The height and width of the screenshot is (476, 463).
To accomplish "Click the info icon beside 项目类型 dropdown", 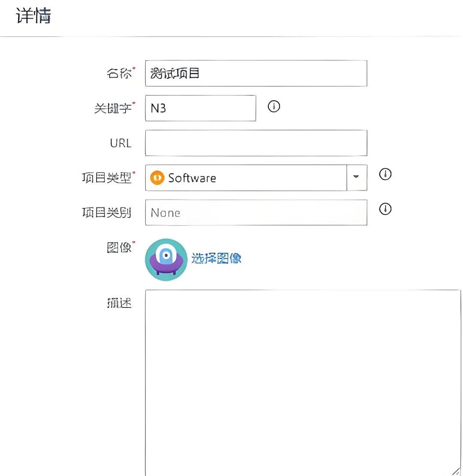I will click(x=385, y=175).
